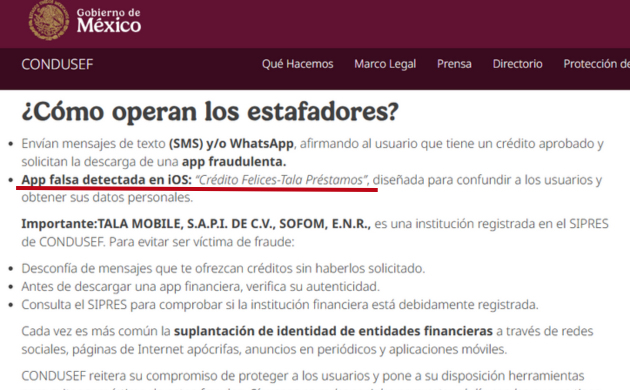Click the text de CONDUSEF. Para evitar ser víctima
This screenshot has width=630, height=390.
[158, 242]
